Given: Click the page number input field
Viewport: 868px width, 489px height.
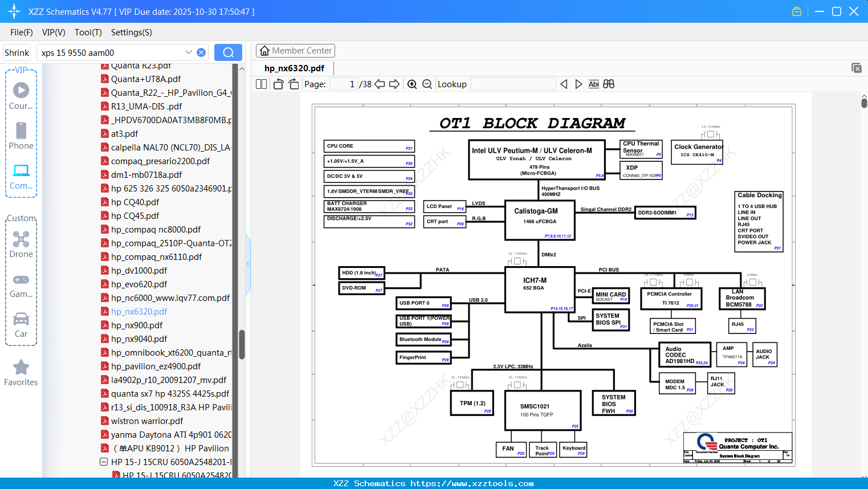Looking at the screenshot, I should click(344, 84).
